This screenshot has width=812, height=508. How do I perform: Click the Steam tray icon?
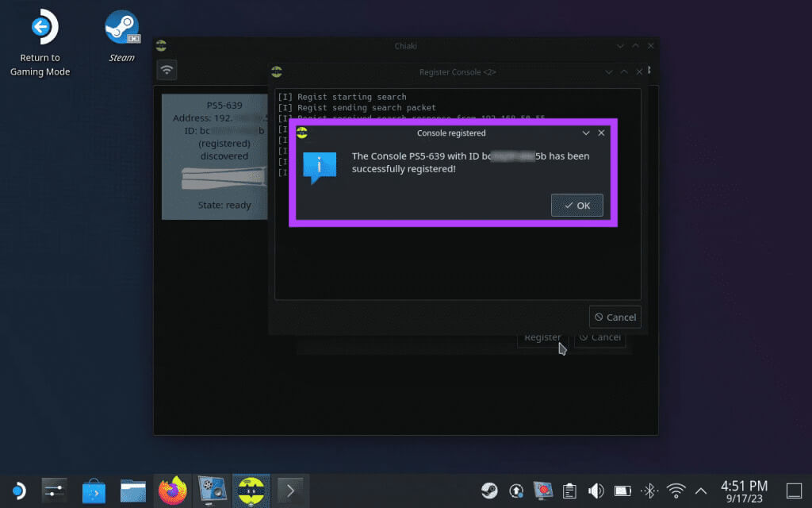tap(489, 491)
